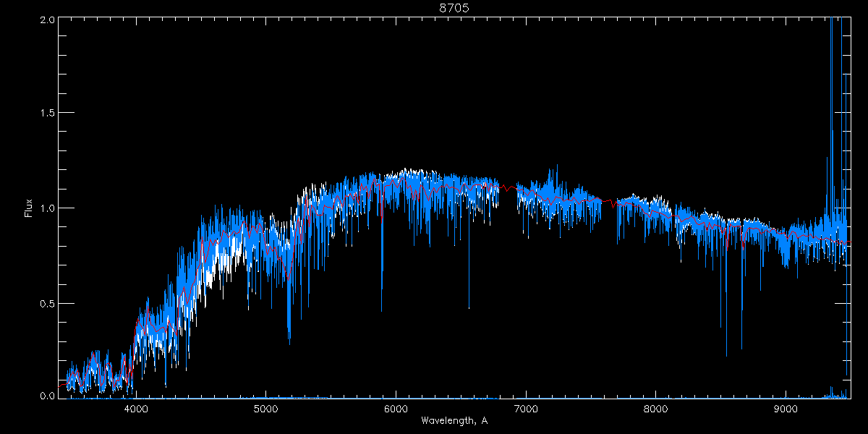868x434 pixels.
Task: Click the 0.5 flux tick label
Action: coord(46,303)
